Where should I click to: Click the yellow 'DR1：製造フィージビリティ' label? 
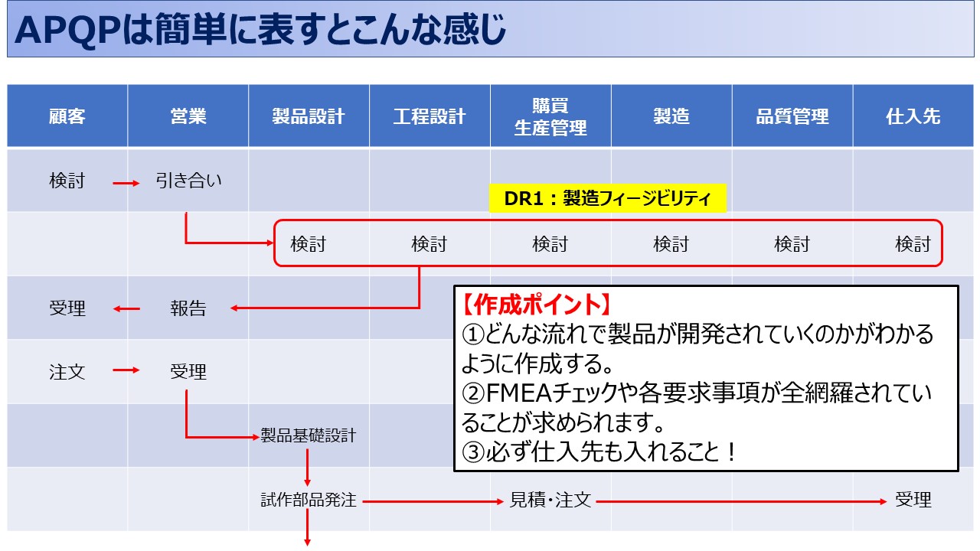coord(607,199)
